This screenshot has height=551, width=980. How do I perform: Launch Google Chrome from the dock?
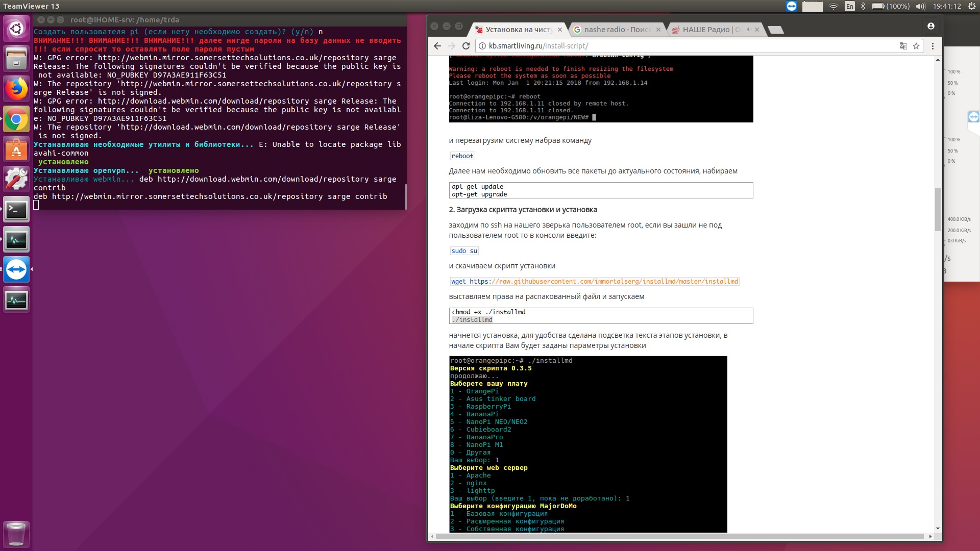point(16,119)
